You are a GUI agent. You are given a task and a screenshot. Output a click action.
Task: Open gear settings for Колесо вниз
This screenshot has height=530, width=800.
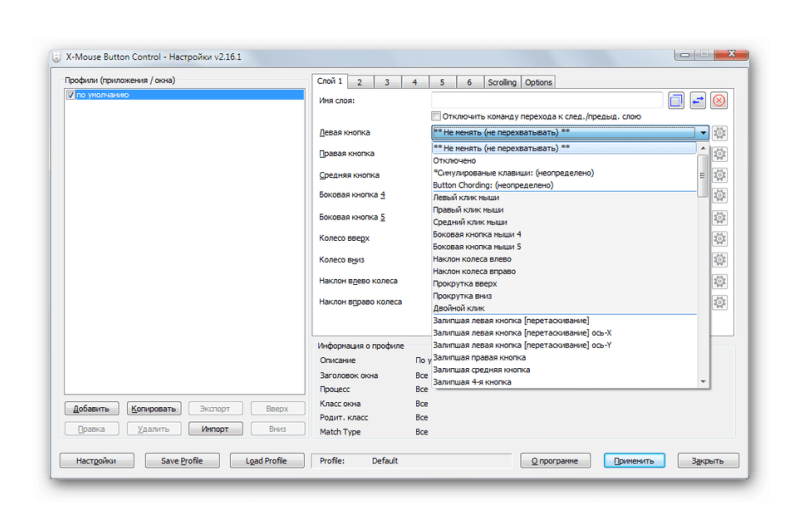(719, 260)
